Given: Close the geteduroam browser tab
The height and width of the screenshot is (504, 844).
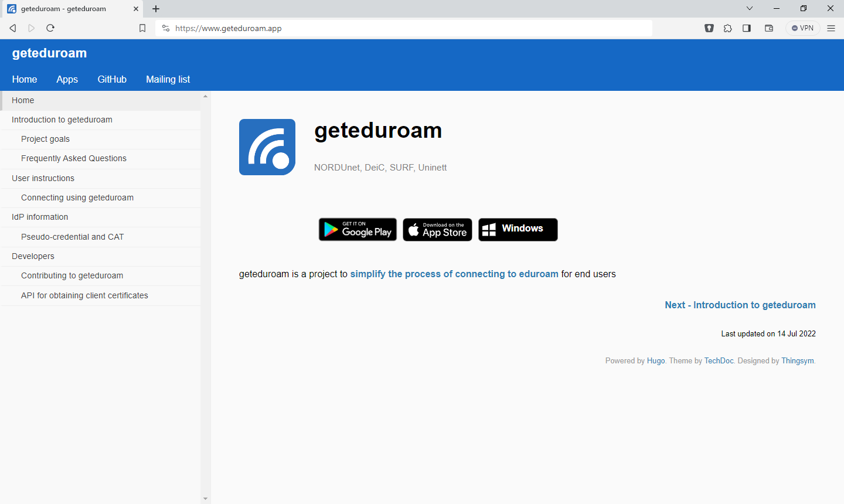Looking at the screenshot, I should point(136,9).
